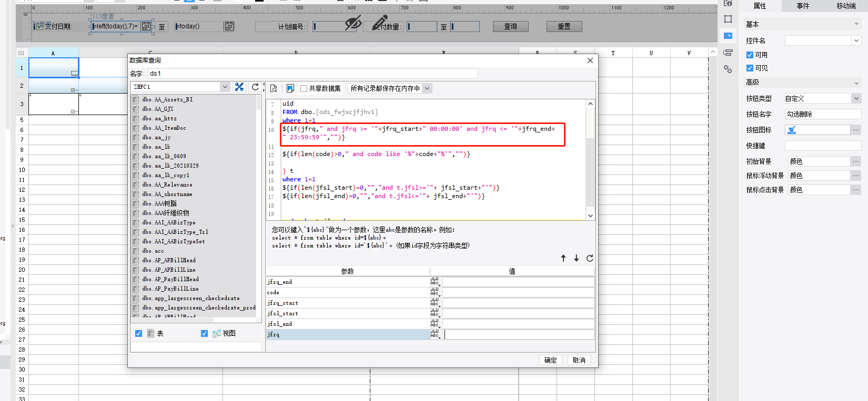Uncheck the 表 tables filter checkbox
The height and width of the screenshot is (401, 868).
pos(138,333)
